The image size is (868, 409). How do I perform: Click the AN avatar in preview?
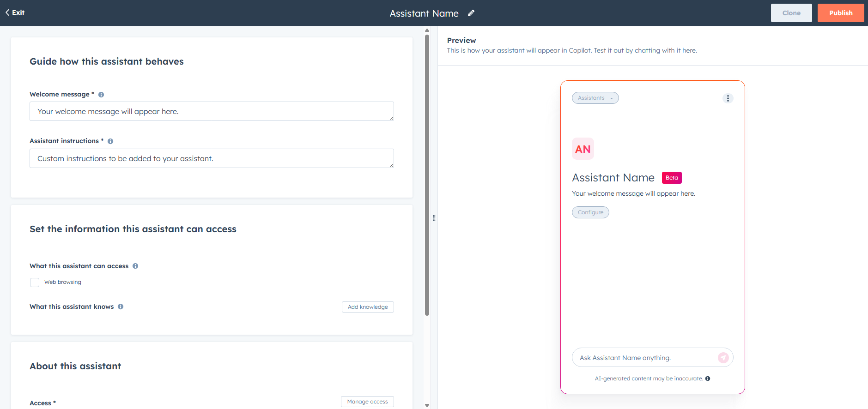click(583, 149)
